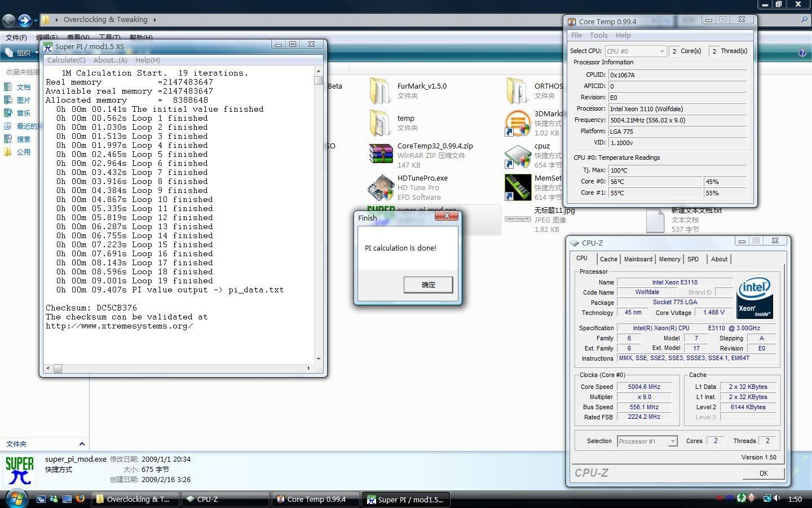Open the File menu in Core Temp
Image resolution: width=812 pixels, height=508 pixels.
coord(576,35)
